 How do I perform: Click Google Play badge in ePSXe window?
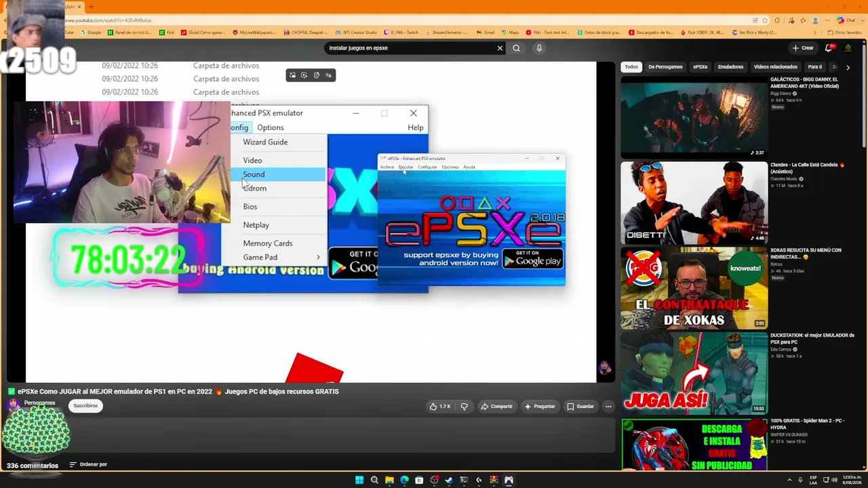pos(533,259)
